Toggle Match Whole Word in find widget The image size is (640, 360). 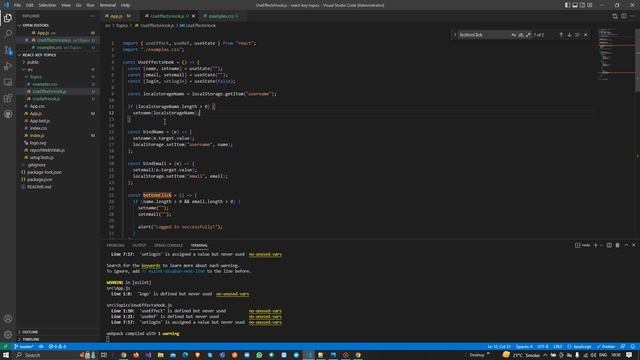[x=521, y=35]
